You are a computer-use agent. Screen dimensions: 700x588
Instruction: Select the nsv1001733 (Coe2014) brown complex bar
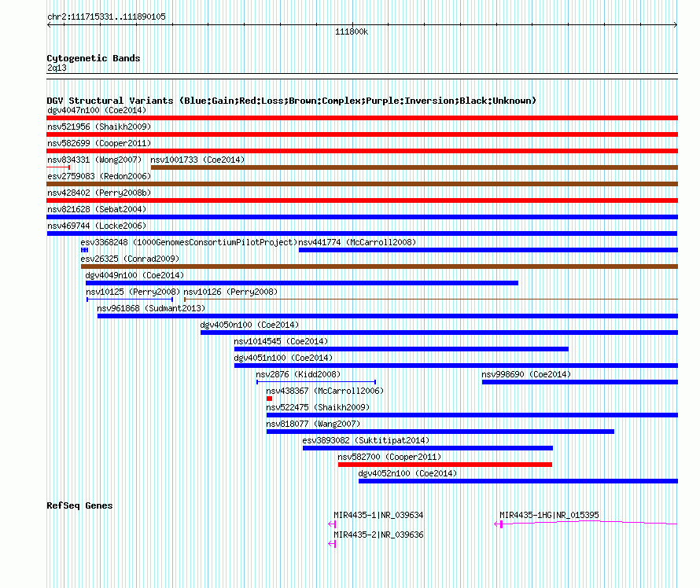coord(414,167)
